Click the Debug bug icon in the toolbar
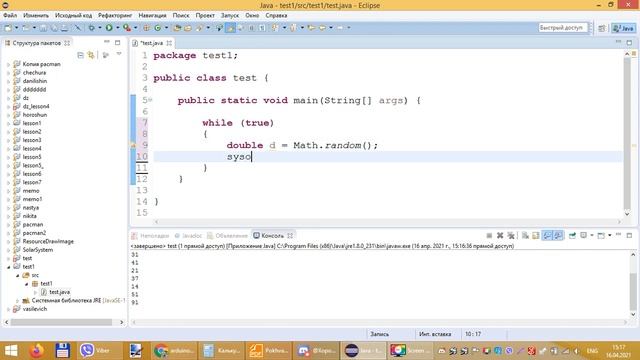The image size is (640, 360). [x=91, y=28]
